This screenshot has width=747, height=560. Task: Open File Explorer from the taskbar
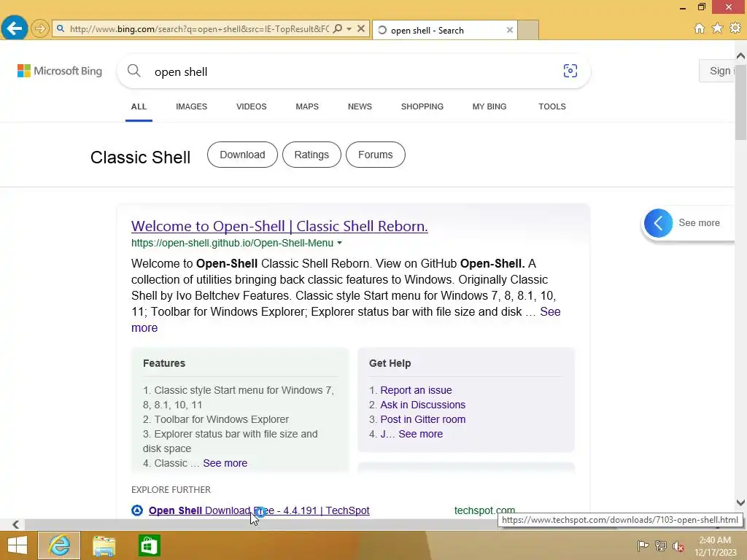(104, 545)
